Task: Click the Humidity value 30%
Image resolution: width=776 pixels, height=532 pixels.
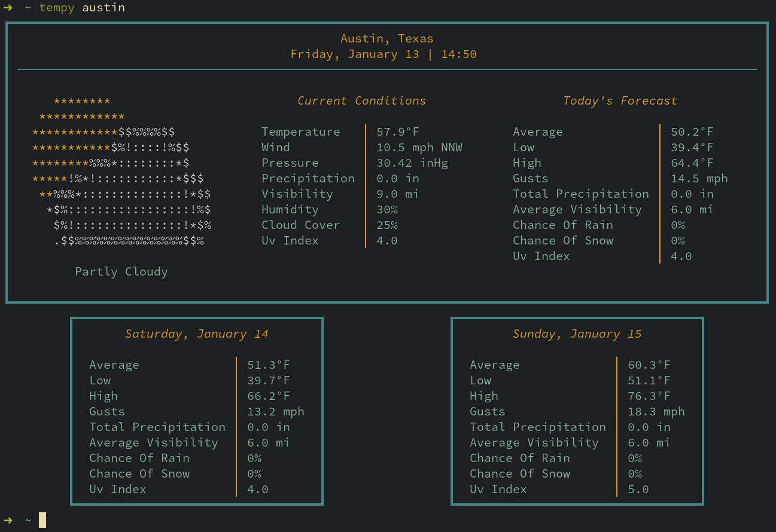Action: 386,209
